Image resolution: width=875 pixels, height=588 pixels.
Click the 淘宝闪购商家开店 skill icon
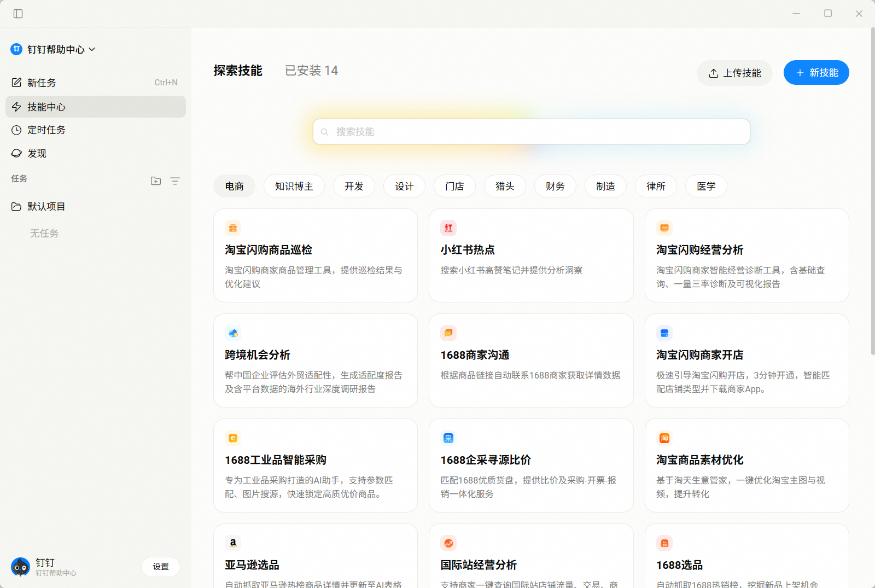[x=664, y=333]
